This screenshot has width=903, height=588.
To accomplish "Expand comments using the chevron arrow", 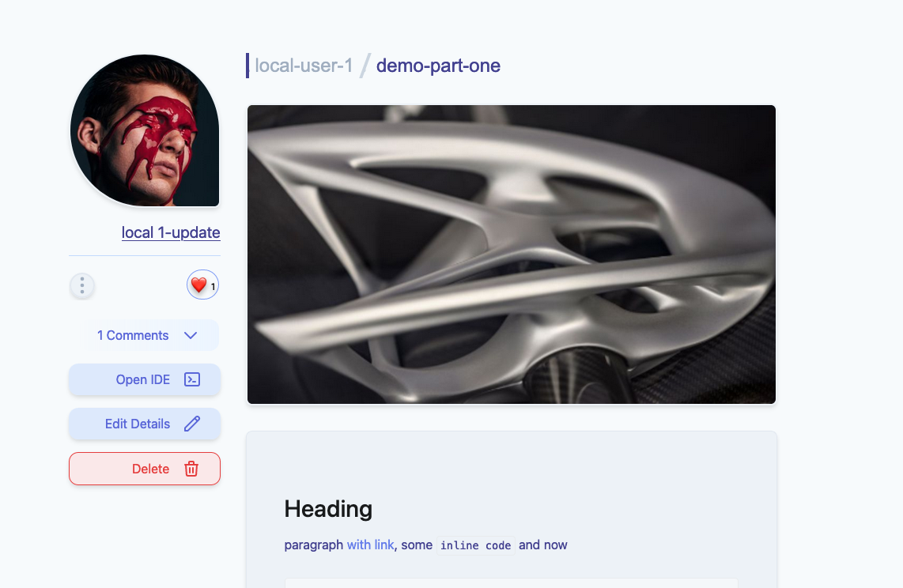I will (x=191, y=335).
